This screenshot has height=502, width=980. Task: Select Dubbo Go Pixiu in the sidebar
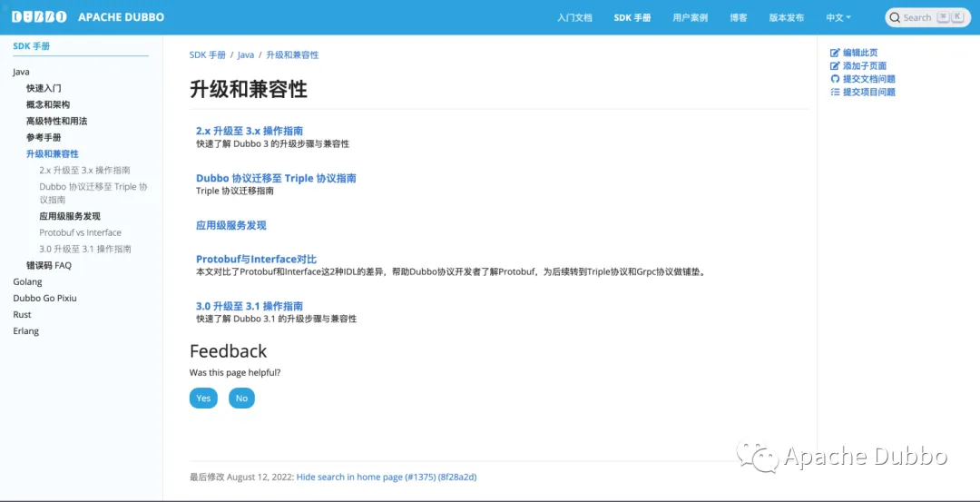point(45,298)
